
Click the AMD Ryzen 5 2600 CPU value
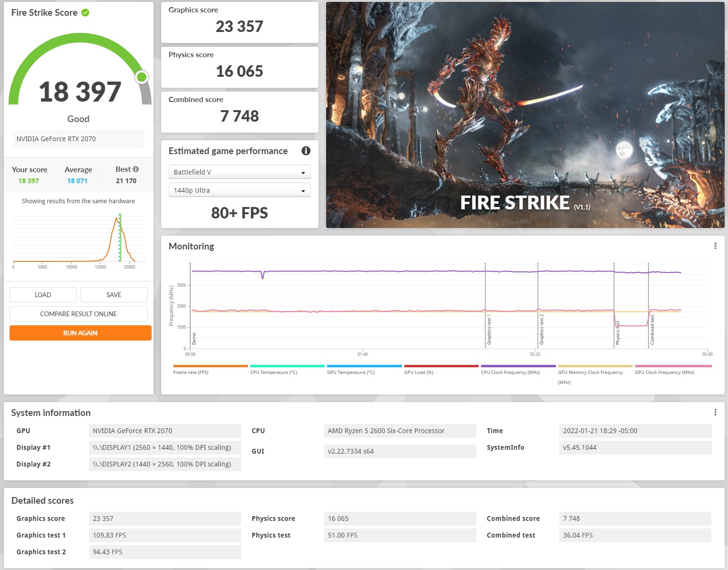point(400,431)
